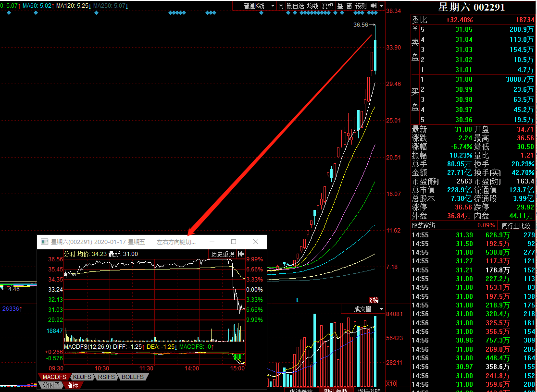537x392 pixels.
Task: Click the 龙虎榜 badge on the K-line chart
Action: pos(374,300)
